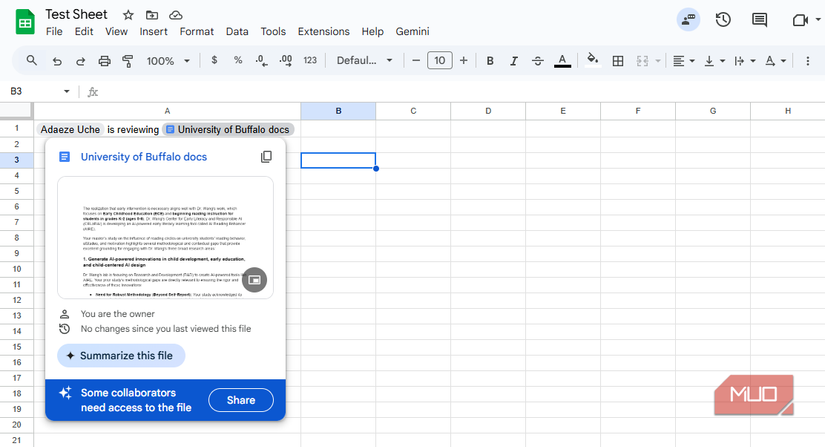Open vertical align dropdown

(x=715, y=61)
